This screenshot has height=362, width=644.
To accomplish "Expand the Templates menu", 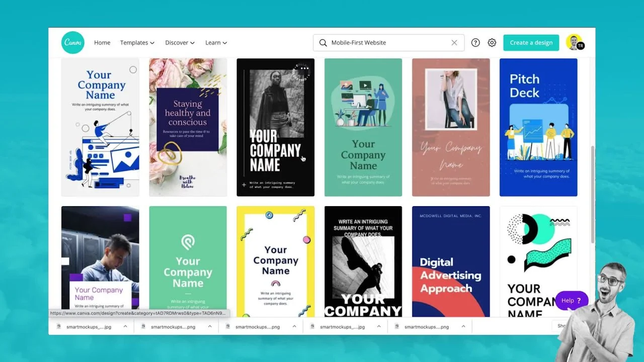I will click(x=137, y=43).
